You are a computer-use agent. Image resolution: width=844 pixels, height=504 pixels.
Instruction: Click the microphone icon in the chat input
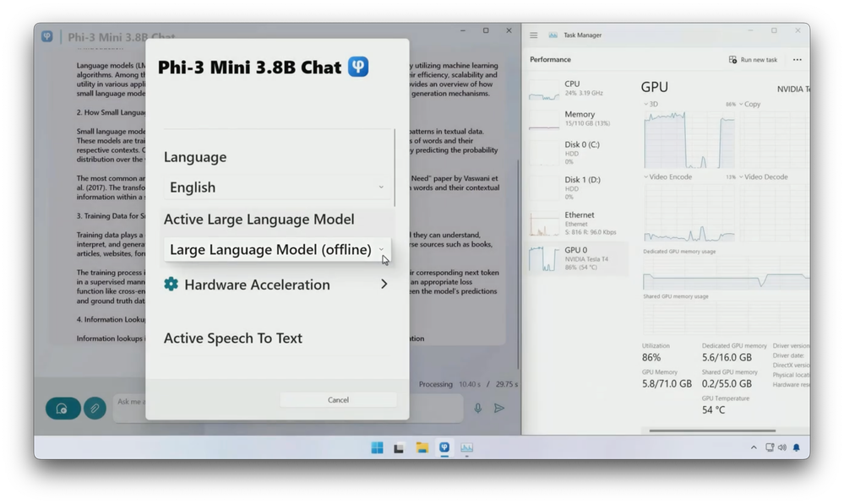click(x=477, y=409)
